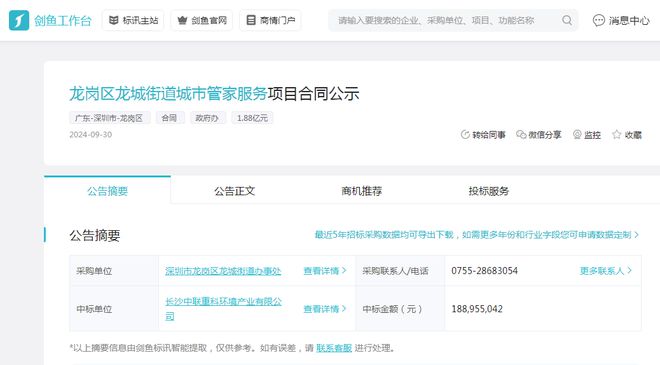Open the 剑鱼官网 button

202,20
